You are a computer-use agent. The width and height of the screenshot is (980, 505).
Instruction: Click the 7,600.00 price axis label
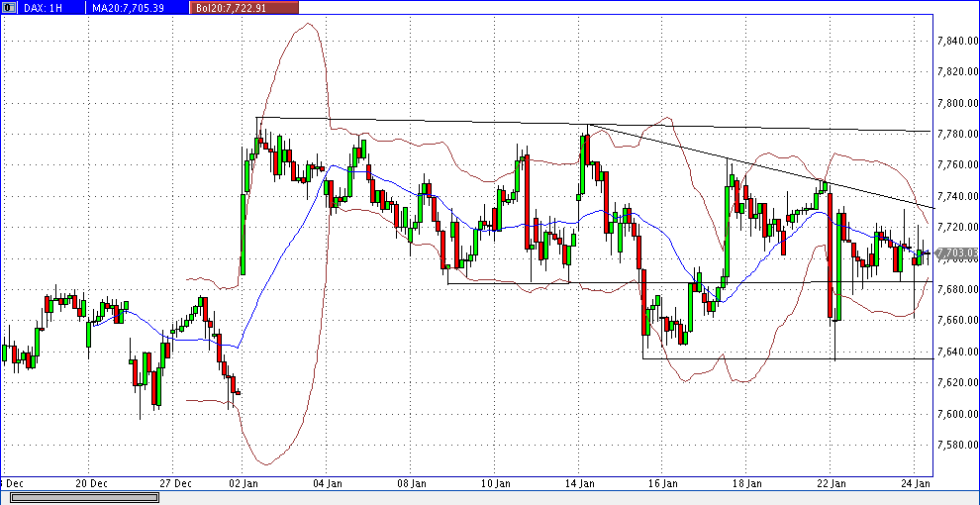(957, 414)
